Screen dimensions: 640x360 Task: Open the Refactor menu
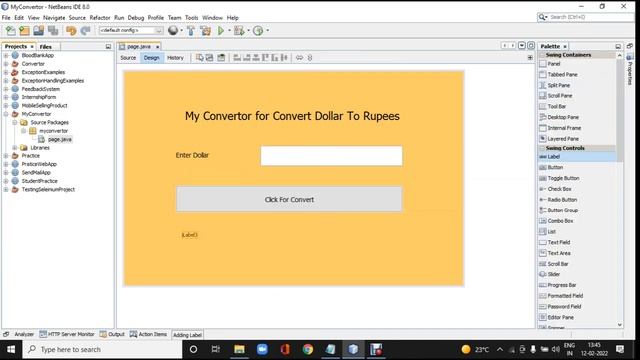coord(100,18)
